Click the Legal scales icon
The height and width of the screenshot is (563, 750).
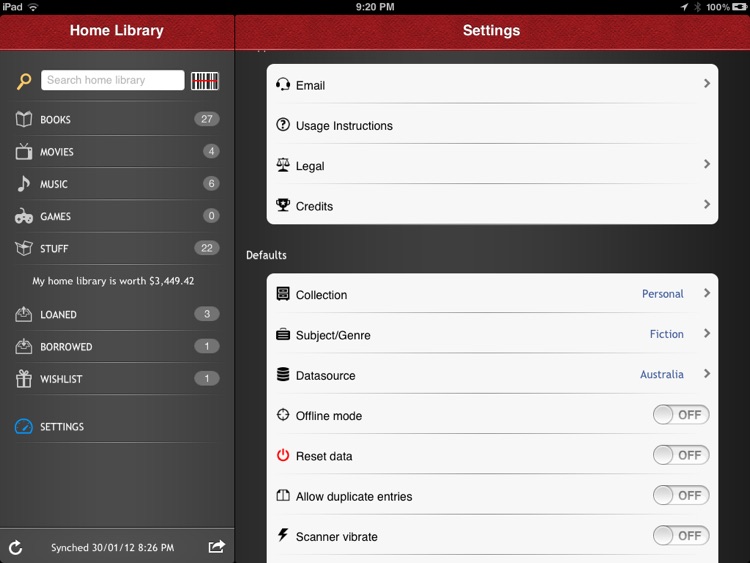click(283, 165)
